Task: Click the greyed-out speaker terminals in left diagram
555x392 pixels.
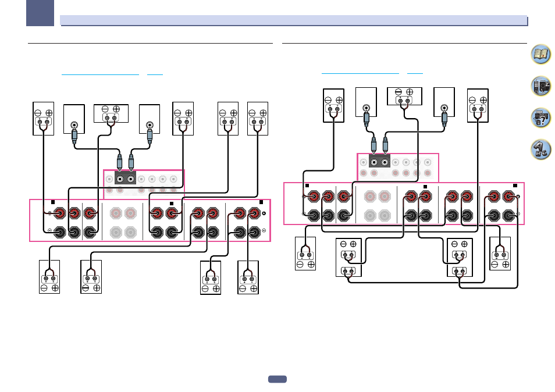Action: pos(123,223)
